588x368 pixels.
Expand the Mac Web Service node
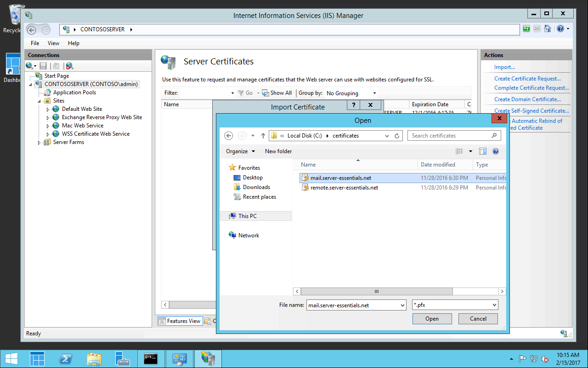click(x=48, y=126)
